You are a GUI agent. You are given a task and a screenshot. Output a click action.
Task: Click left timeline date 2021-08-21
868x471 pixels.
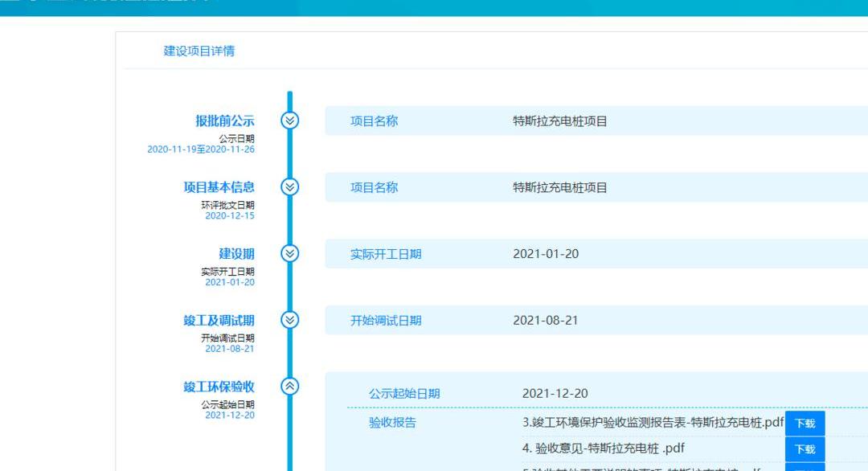(230, 349)
